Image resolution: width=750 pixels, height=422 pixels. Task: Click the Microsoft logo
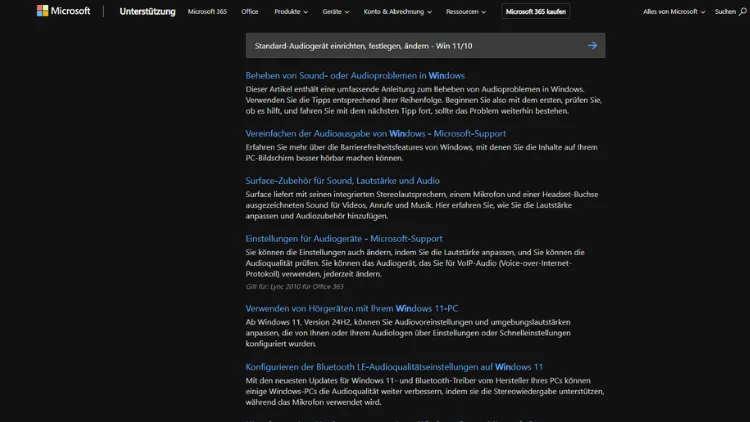coord(63,11)
